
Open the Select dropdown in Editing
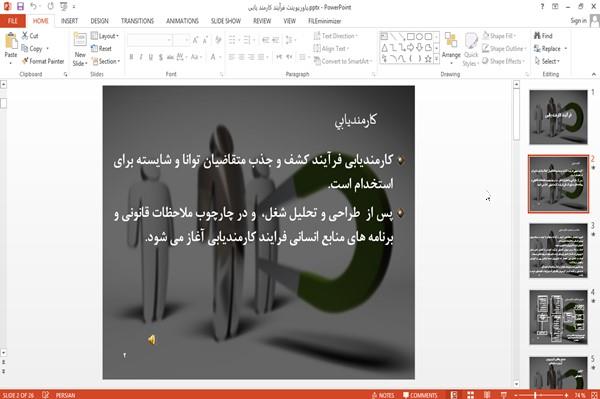click(x=547, y=61)
